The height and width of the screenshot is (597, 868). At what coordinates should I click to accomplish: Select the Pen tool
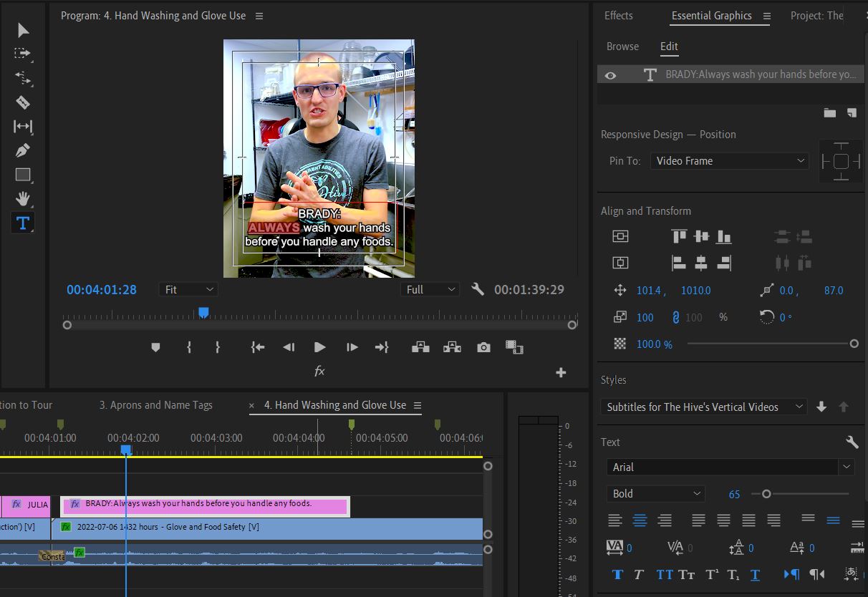[x=23, y=151]
